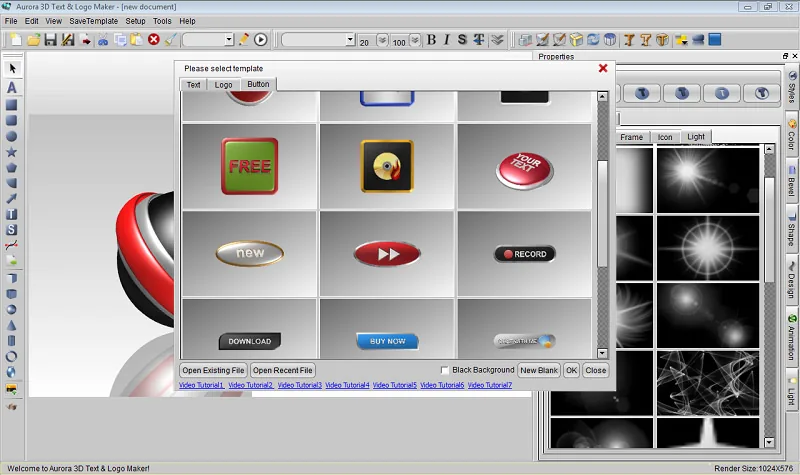Open the dropdown next to the new-file icons
The height and width of the screenshot is (475, 800).
[208, 40]
